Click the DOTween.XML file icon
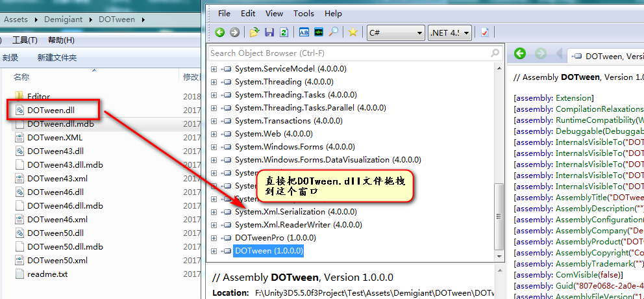 pyautogui.click(x=20, y=137)
